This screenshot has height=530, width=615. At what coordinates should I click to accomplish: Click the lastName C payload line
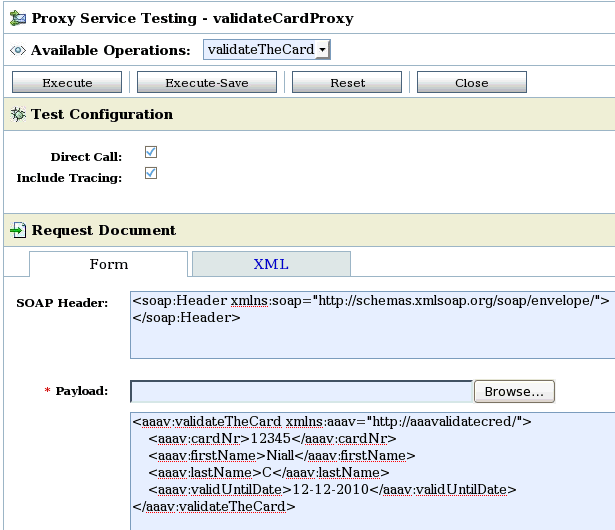pyautogui.click(x=269, y=472)
